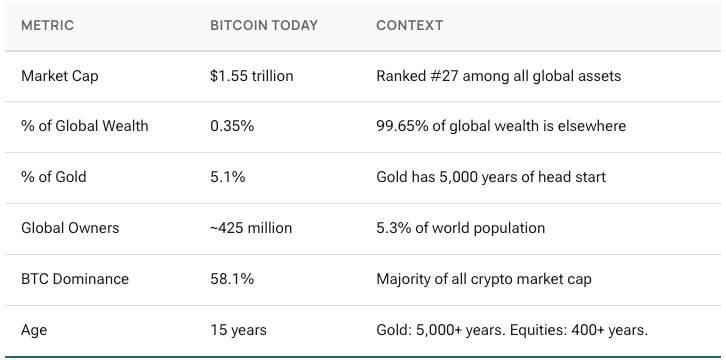Image resolution: width=726 pixels, height=360 pixels.
Task: Click the % of Global Wealth label
Action: (x=85, y=126)
